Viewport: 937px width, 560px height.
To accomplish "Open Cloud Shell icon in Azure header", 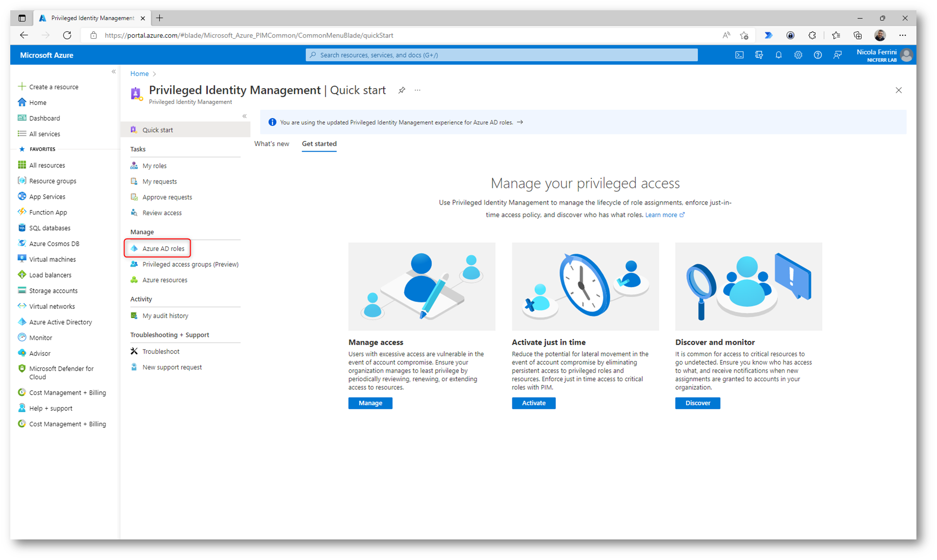I will (x=739, y=55).
